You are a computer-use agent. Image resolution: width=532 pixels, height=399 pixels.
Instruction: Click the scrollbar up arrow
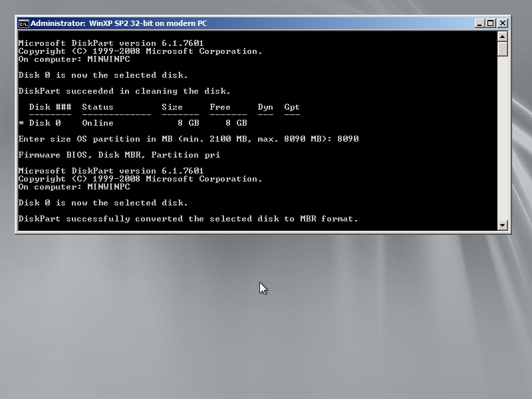click(503, 37)
